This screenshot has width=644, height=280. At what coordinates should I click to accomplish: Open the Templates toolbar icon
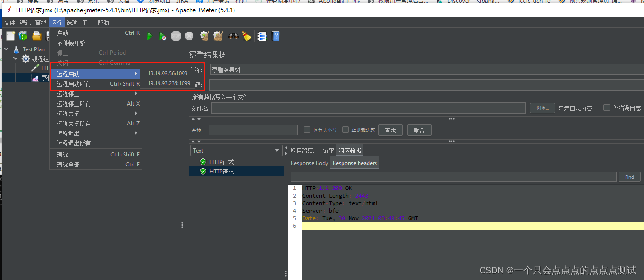pyautogui.click(x=23, y=36)
